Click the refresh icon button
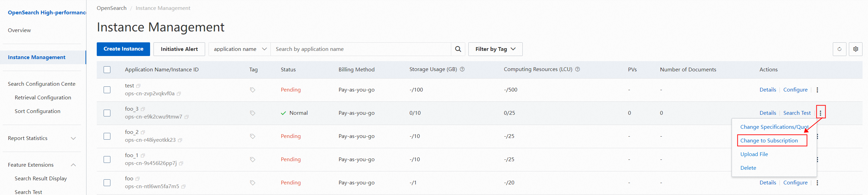 tap(839, 49)
